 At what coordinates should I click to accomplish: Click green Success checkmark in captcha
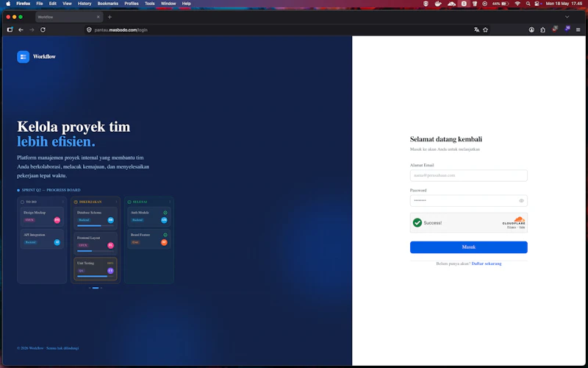[417, 223]
